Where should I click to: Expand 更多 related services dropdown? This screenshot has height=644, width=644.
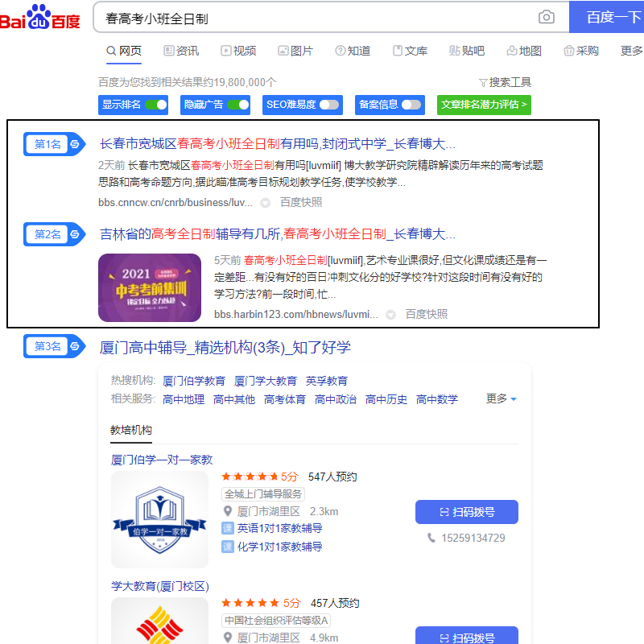coord(501,398)
